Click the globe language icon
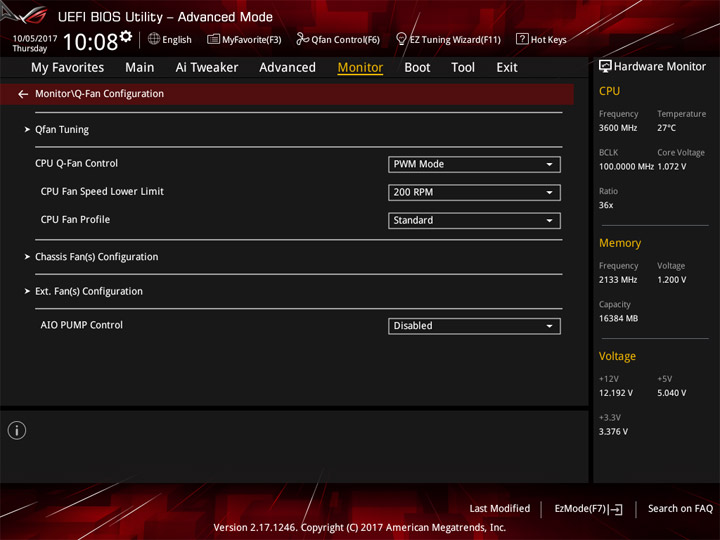Viewport: 720px width, 540px height. [x=154, y=39]
